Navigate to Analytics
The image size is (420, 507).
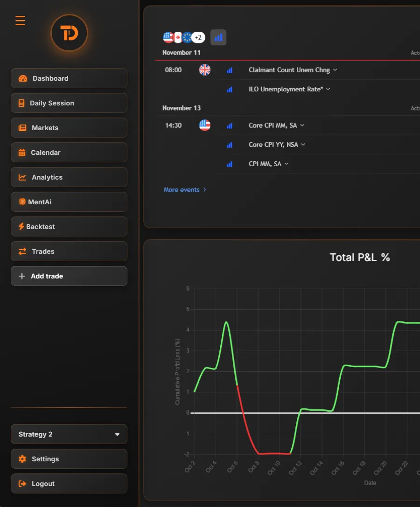pos(69,177)
